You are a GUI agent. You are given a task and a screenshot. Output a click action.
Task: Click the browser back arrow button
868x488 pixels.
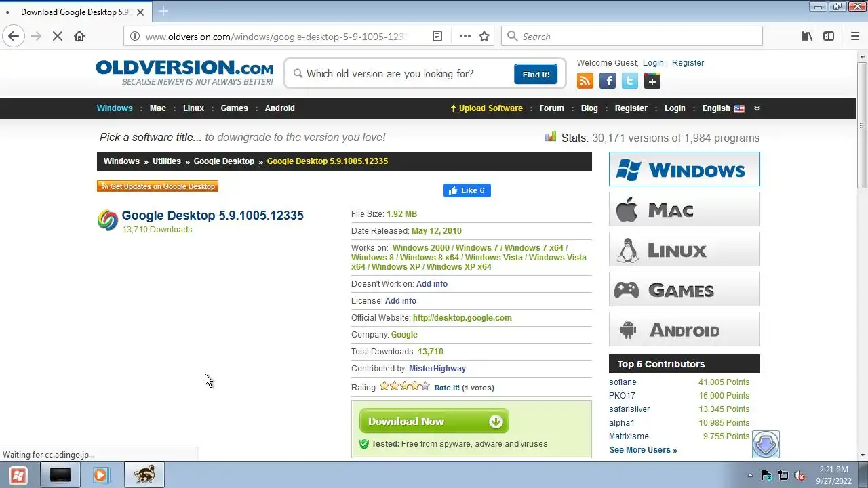[x=14, y=37]
